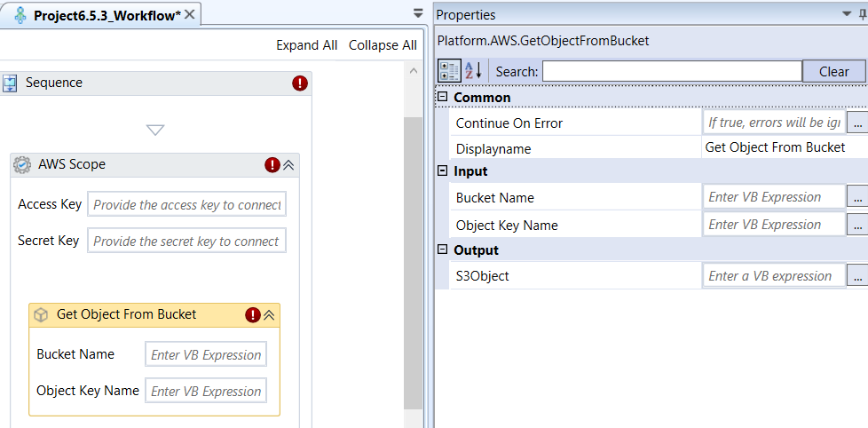Collapse the AWS Scope activity
The height and width of the screenshot is (428, 868).
(x=288, y=164)
